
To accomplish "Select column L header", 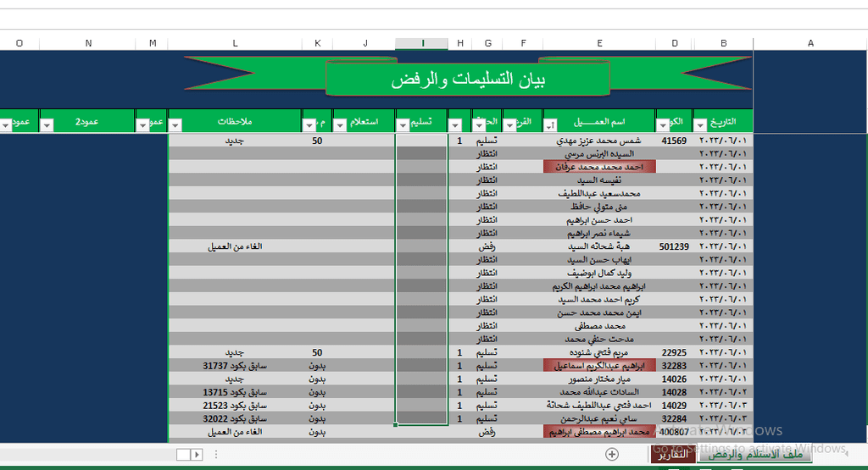I will (x=235, y=43).
